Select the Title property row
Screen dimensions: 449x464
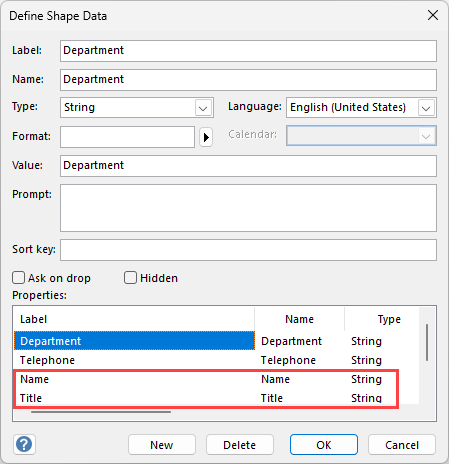216,398
